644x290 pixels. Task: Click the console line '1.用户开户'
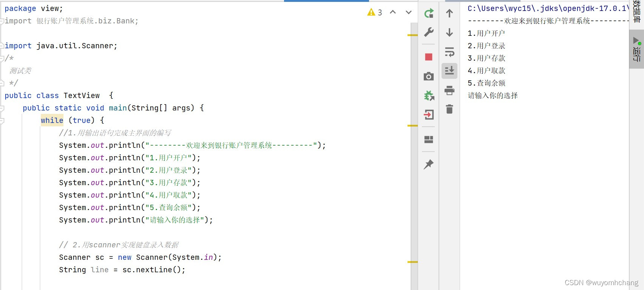(486, 33)
